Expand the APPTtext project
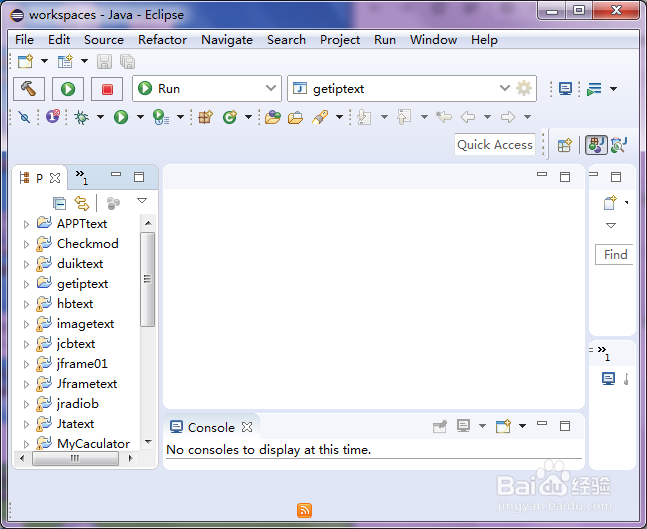 tap(26, 224)
